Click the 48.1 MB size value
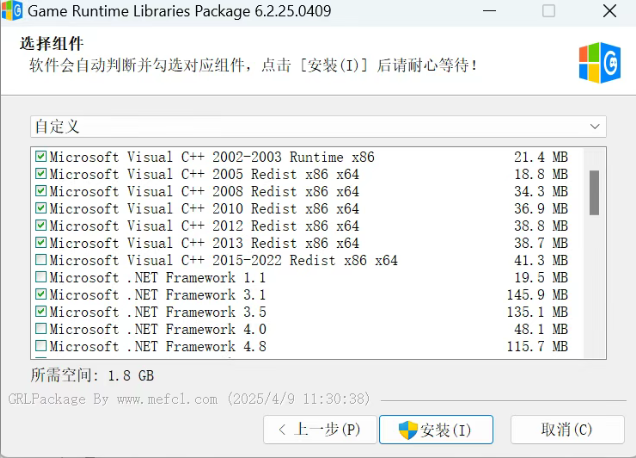The image size is (636, 458). point(541,329)
